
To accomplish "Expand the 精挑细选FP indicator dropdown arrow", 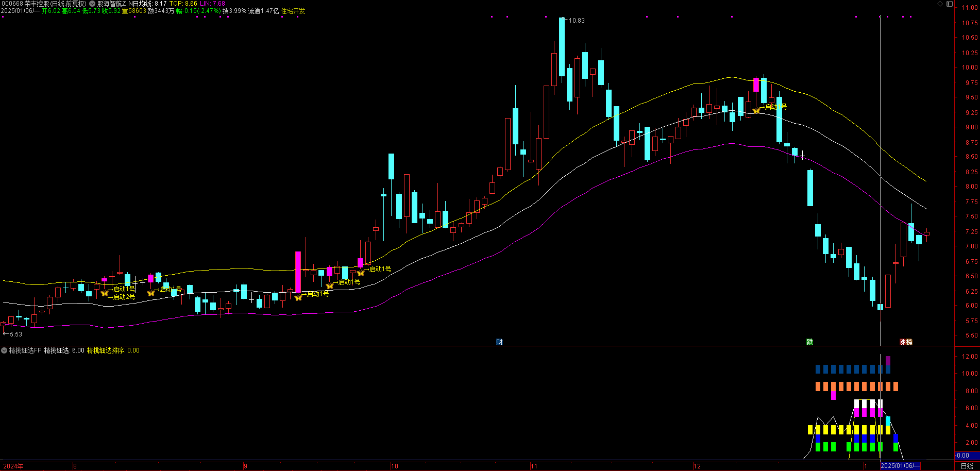I will 4,350.
